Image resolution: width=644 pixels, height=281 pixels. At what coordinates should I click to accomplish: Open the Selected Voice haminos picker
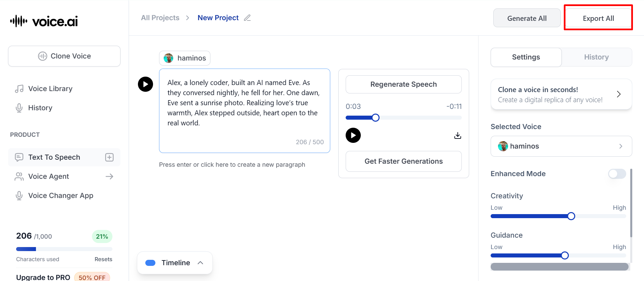coord(561,146)
